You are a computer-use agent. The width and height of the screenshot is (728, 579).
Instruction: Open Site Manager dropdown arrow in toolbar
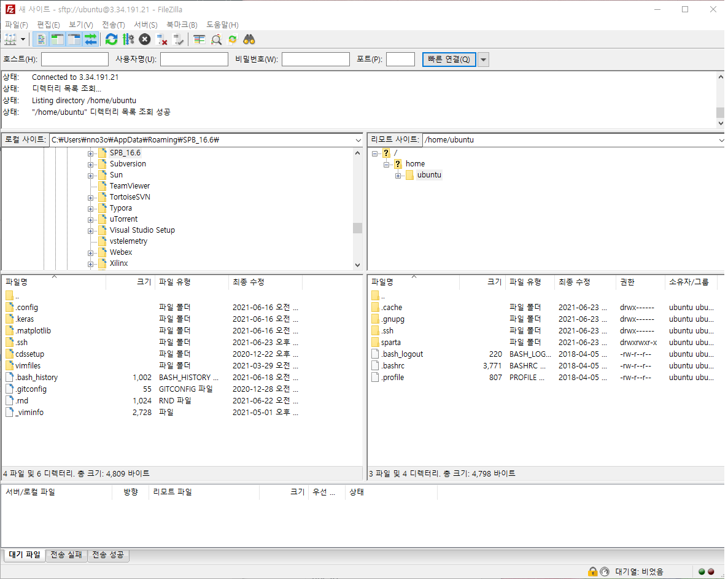point(23,39)
